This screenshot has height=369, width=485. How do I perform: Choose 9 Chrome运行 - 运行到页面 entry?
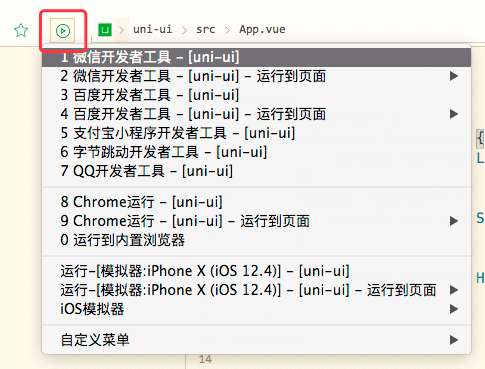(256, 221)
